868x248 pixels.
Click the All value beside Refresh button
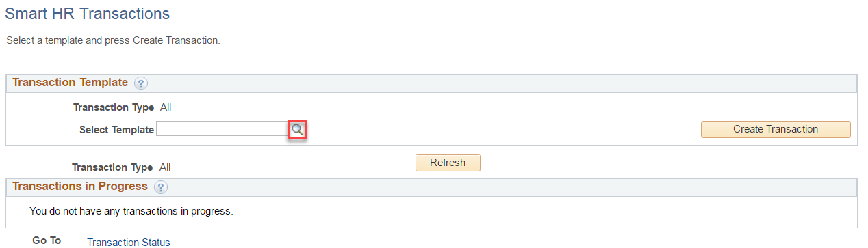click(165, 167)
